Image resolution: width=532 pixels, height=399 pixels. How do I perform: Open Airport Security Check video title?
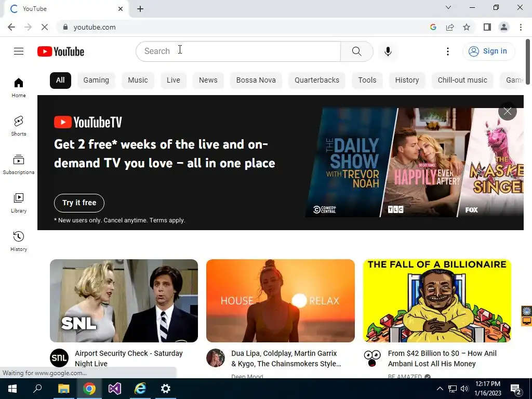click(x=129, y=358)
